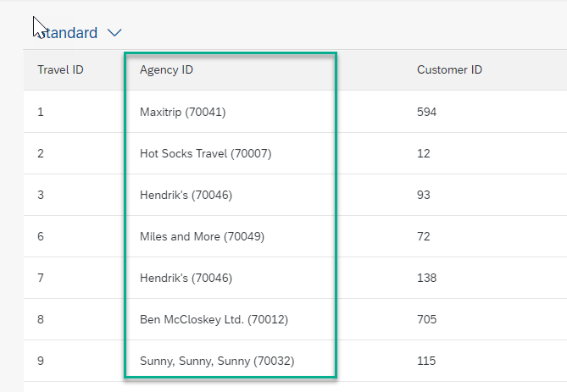Screen dimensions: 567x392
Task: Click Customer ID 705
Action: click(x=426, y=319)
